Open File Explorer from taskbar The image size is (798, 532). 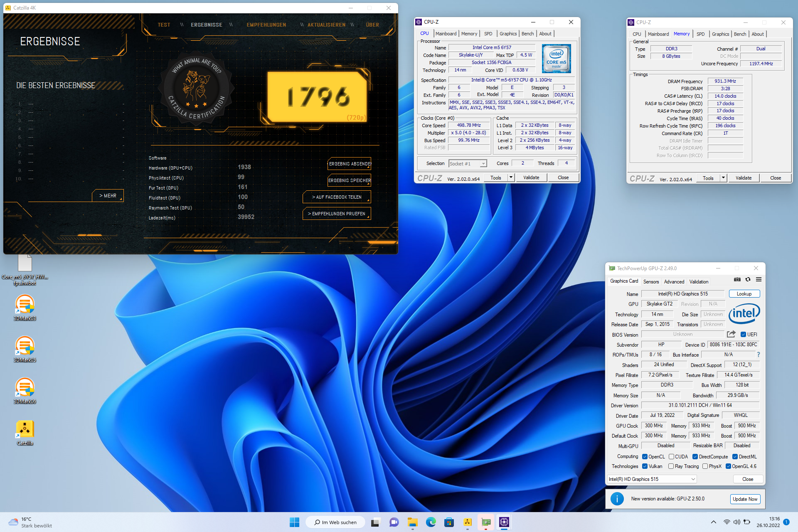[412, 522]
